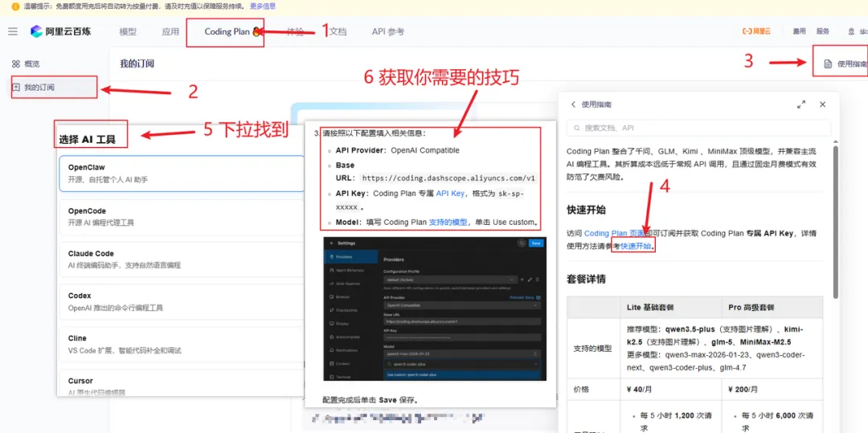Click the 套餐详情 heading
Viewport: 868px width, 433px height.
[586, 279]
